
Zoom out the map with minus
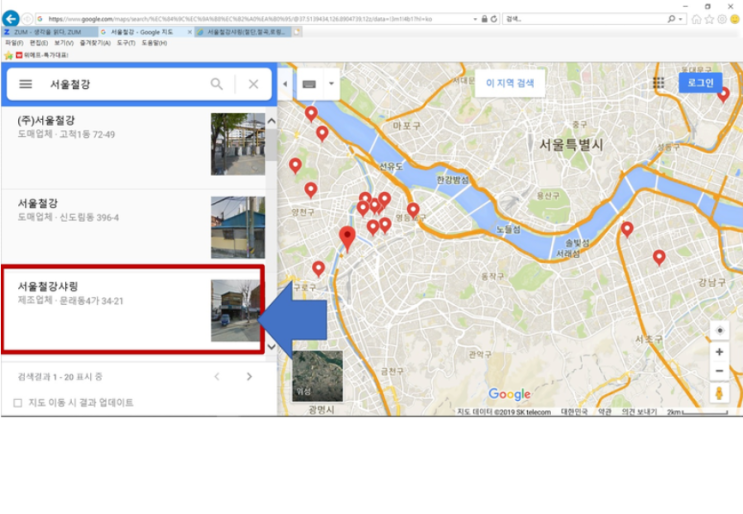(719, 370)
